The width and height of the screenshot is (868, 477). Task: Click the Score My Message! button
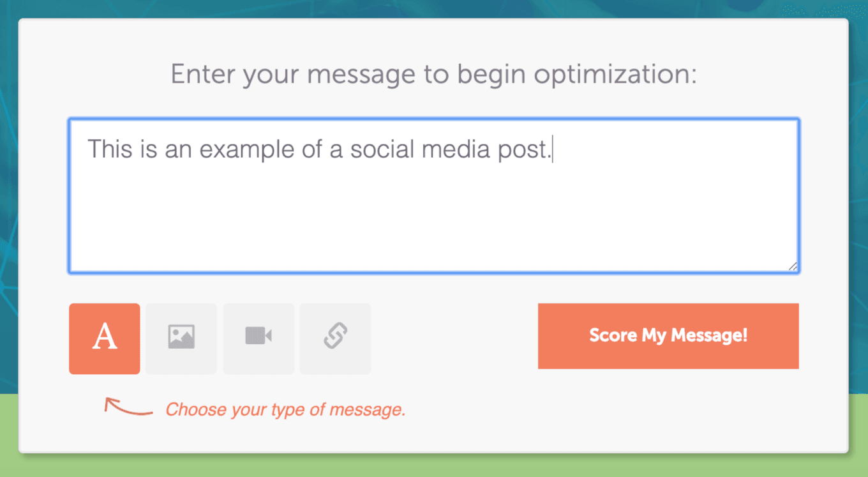pos(668,336)
